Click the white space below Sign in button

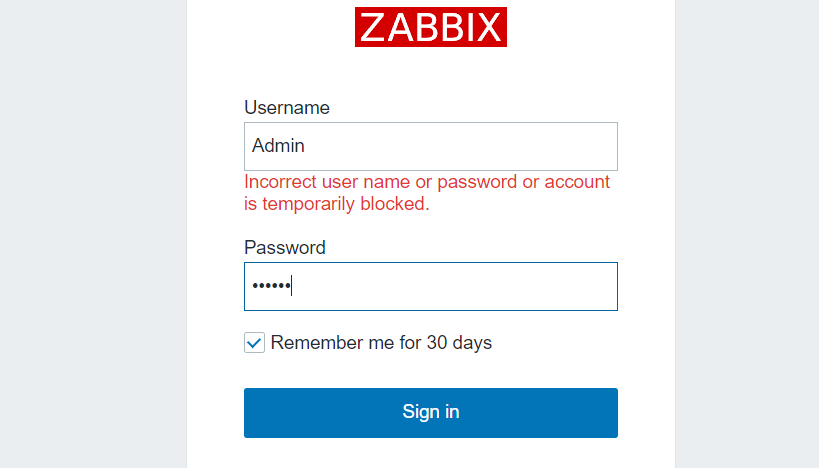[x=430, y=454]
